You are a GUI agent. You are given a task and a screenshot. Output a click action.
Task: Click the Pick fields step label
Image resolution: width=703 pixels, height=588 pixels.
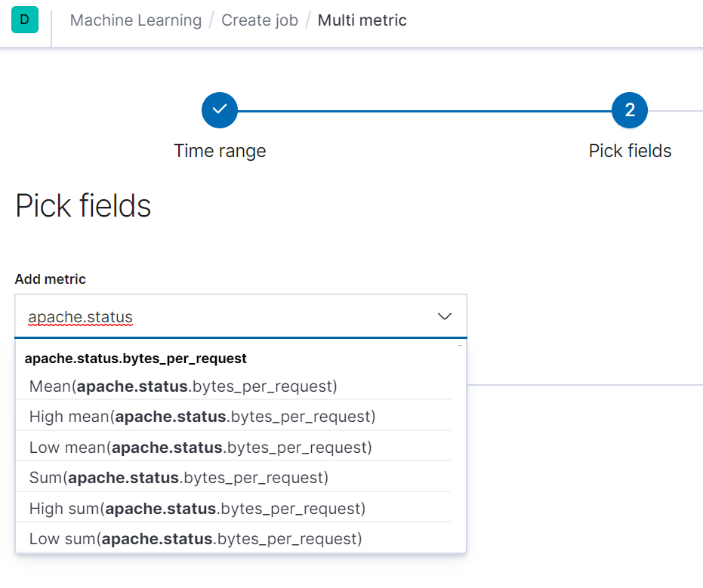tap(630, 151)
